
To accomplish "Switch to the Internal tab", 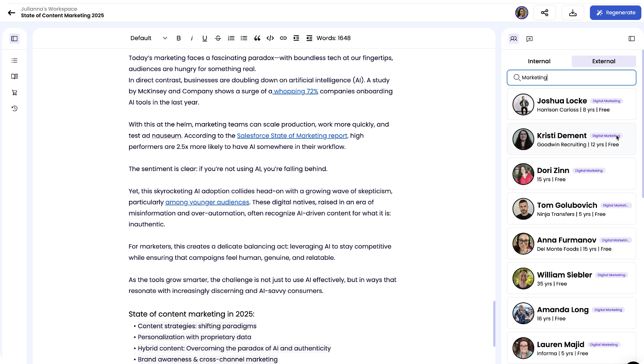I will 539,61.
